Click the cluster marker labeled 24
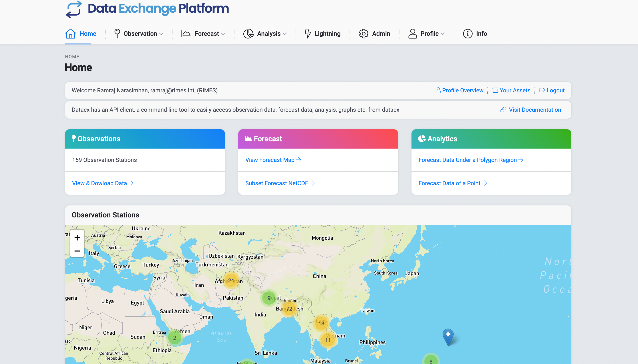The image size is (638, 364). click(x=231, y=280)
